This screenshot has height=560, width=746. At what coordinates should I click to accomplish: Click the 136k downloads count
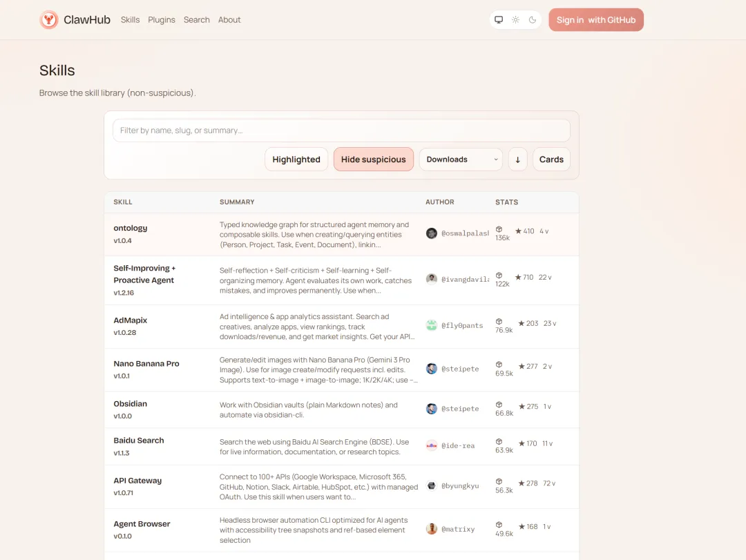pyautogui.click(x=502, y=238)
